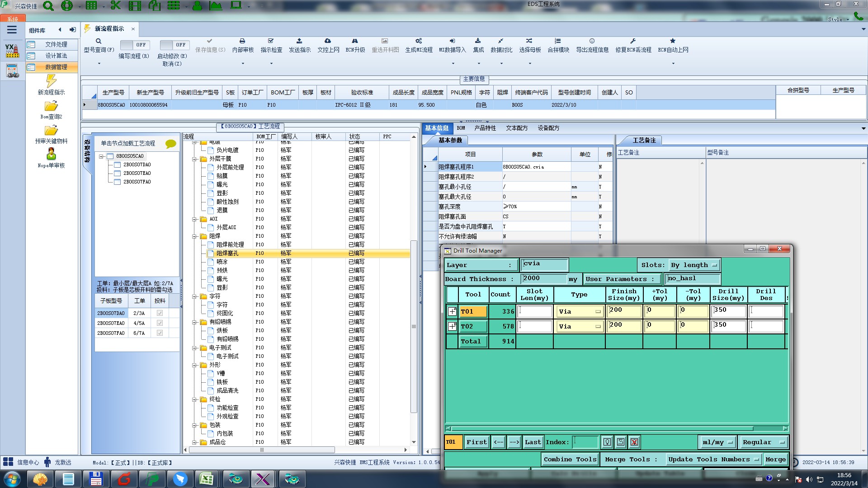The width and height of the screenshot is (868, 488).
Task: Click the 内部审核 print icon
Action: click(242, 41)
